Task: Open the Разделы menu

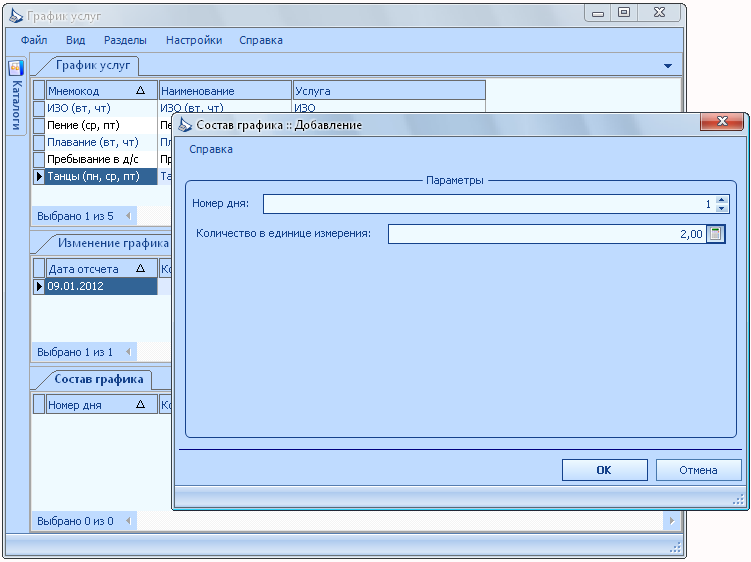Action: click(x=125, y=40)
